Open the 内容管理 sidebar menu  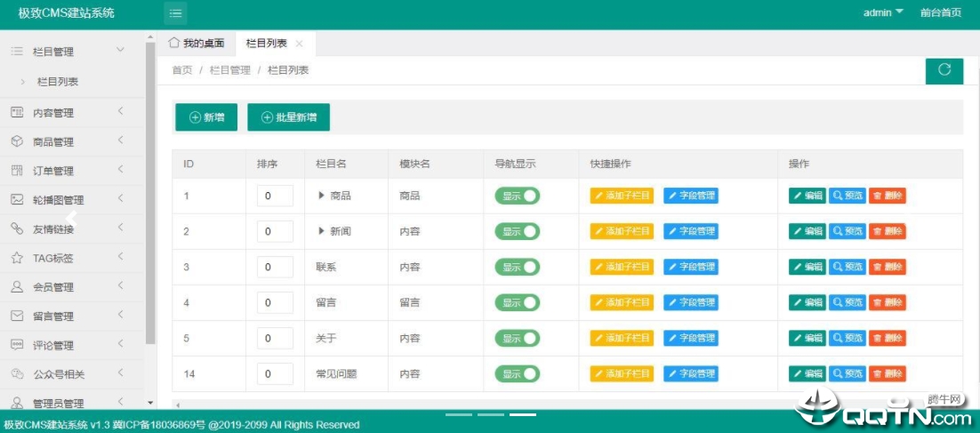click(x=53, y=113)
